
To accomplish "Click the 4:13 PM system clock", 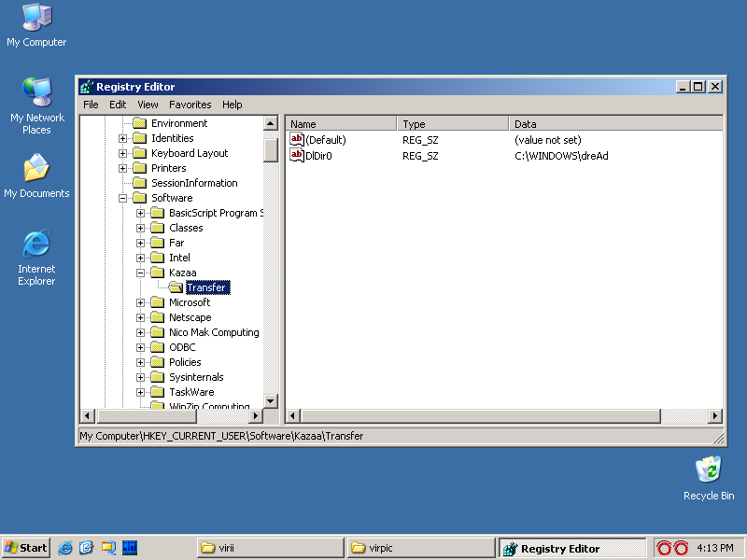I will pyautogui.click(x=715, y=548).
